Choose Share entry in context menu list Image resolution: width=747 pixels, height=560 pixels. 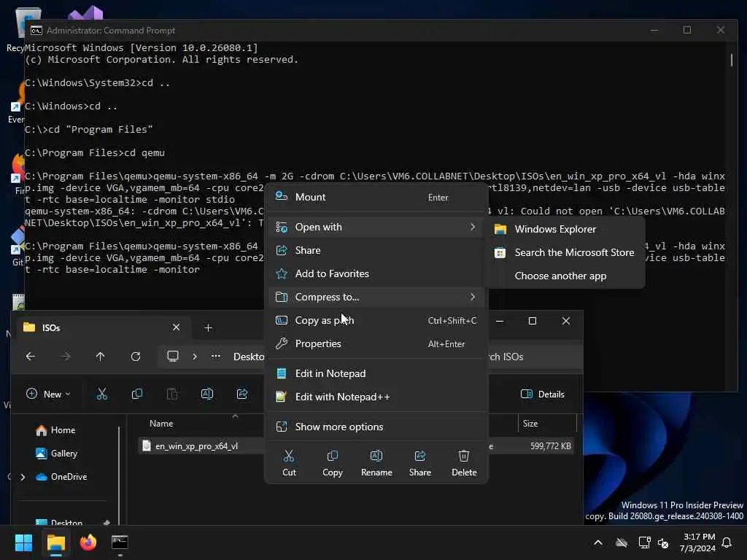tap(376, 251)
